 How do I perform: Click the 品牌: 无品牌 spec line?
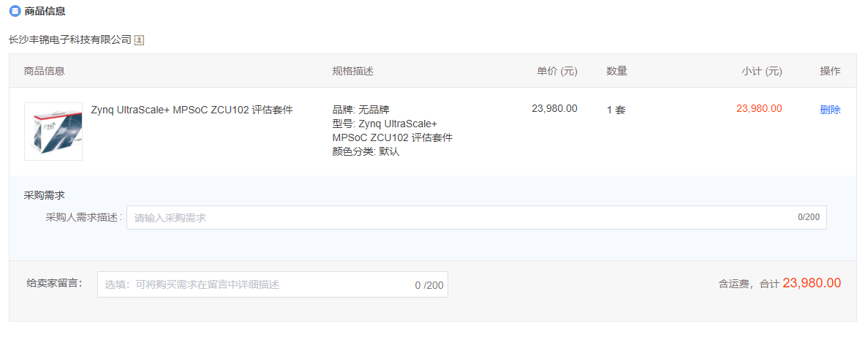[361, 110]
